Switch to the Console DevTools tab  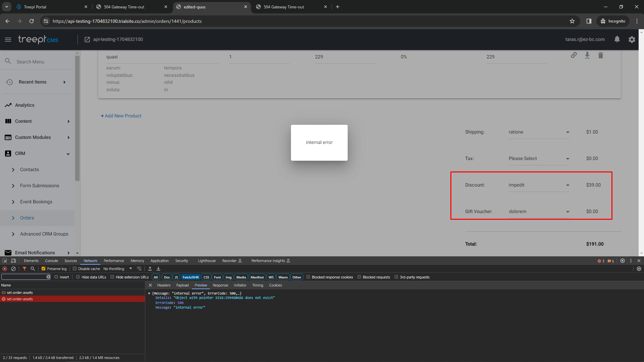pos(51,261)
